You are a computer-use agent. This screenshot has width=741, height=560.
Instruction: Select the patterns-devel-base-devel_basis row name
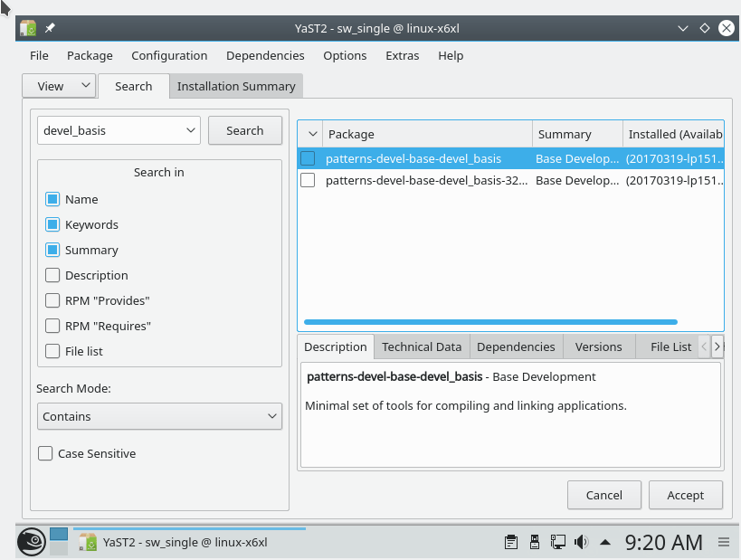point(413,159)
